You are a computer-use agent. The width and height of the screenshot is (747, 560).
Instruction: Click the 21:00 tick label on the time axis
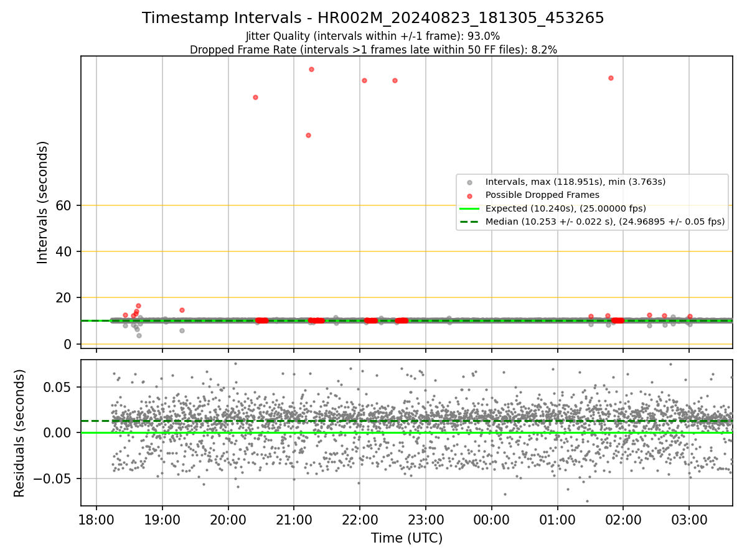pyautogui.click(x=294, y=521)
